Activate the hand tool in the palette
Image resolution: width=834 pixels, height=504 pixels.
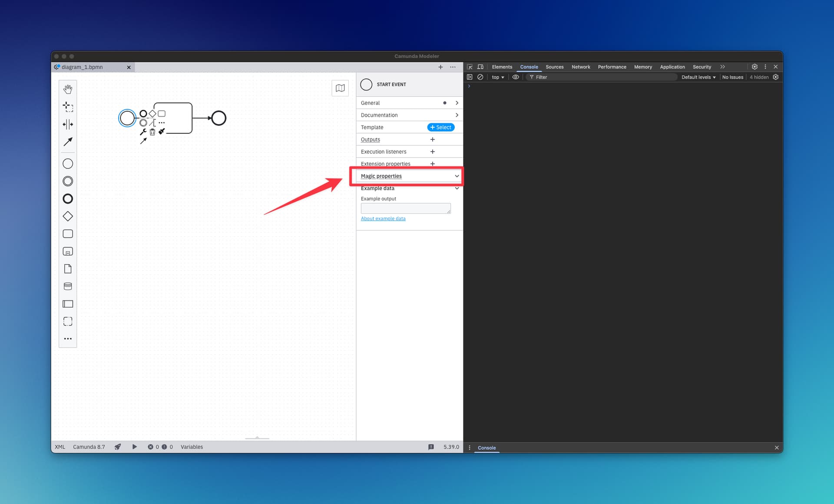[x=68, y=89]
